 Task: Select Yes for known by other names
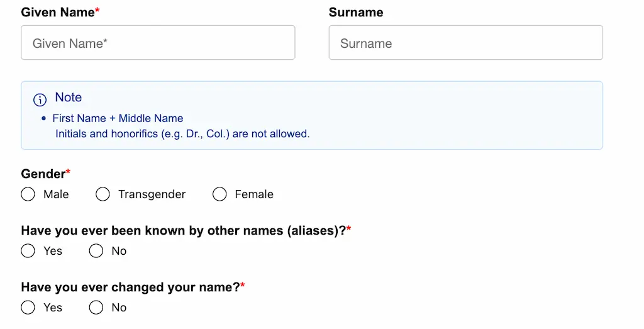tap(28, 251)
